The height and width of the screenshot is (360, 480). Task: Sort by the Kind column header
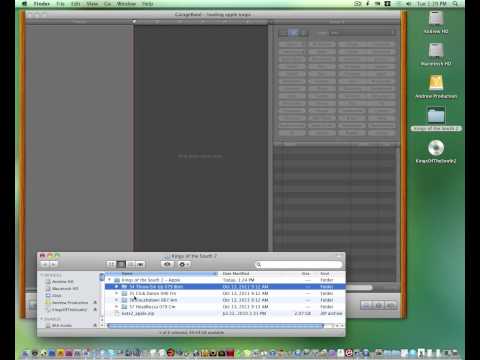point(330,274)
